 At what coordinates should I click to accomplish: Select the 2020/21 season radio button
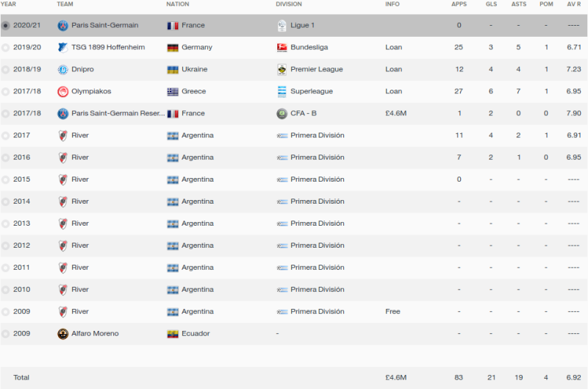[5, 26]
